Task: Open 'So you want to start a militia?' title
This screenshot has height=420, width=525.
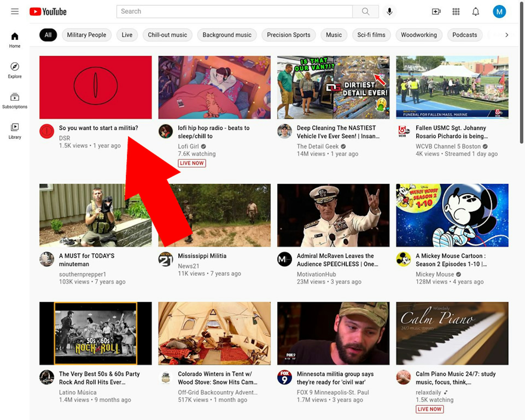Action: tap(98, 128)
